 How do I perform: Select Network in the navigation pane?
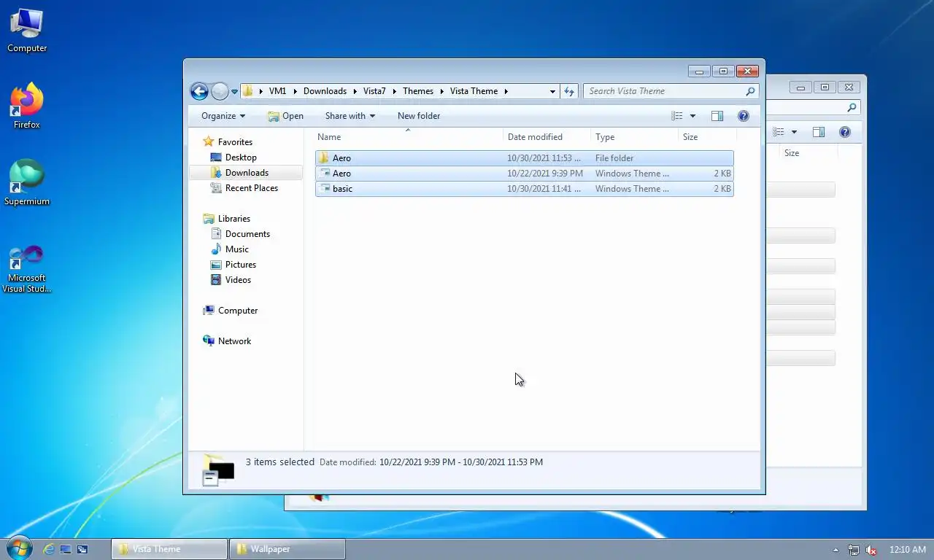[227, 341]
